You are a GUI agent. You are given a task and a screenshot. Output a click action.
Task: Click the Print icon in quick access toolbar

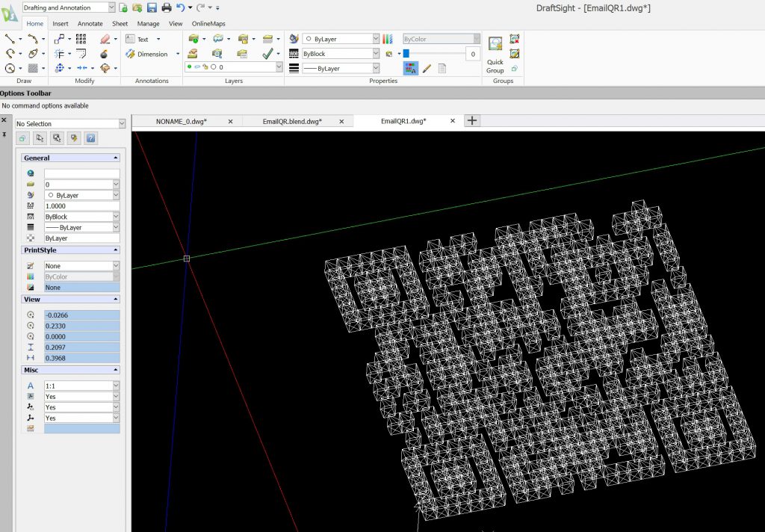[x=166, y=7]
